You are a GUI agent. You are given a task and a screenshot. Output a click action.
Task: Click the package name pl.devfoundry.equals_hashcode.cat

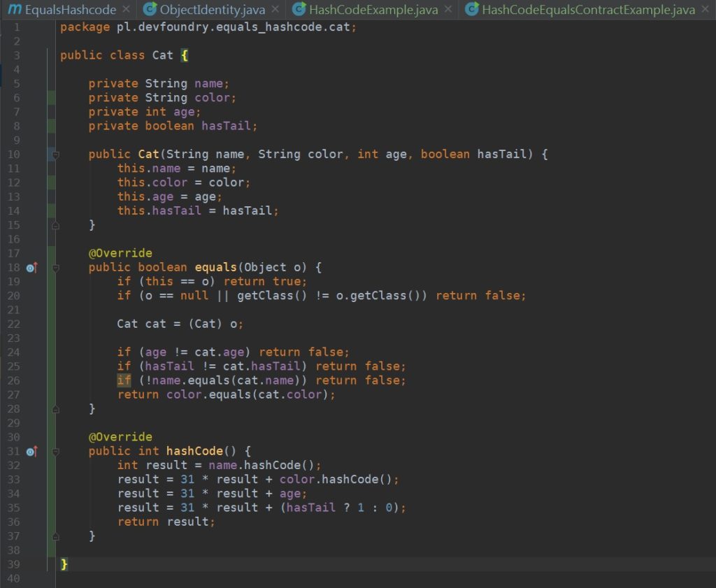coord(234,27)
